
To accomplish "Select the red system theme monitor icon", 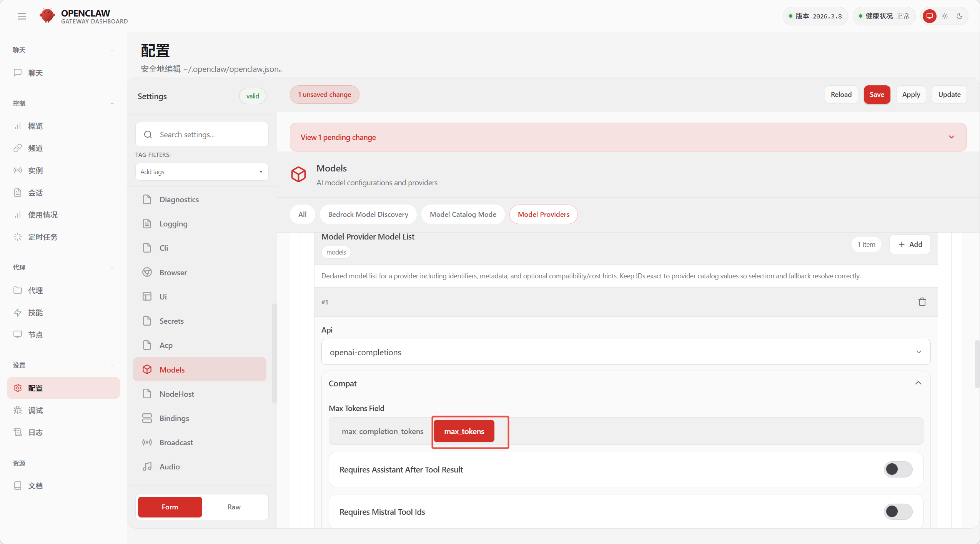I will pos(929,16).
